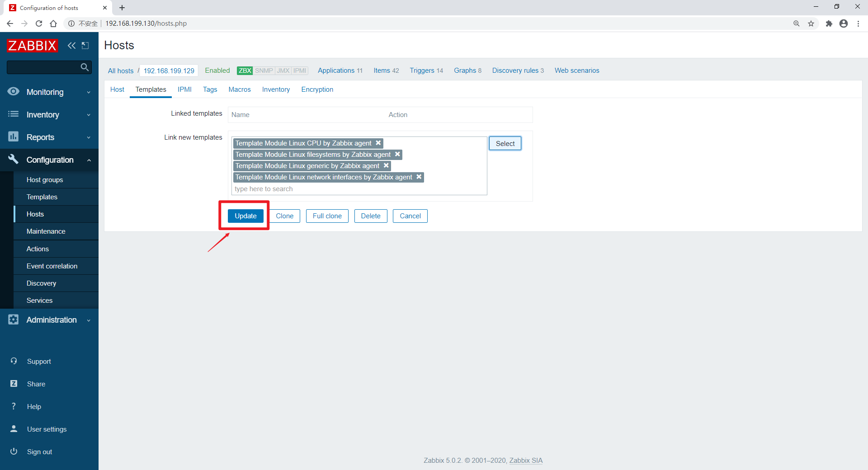Viewport: 868px width, 470px height.
Task: Open Templates in Configuration submenu
Action: (56, 197)
